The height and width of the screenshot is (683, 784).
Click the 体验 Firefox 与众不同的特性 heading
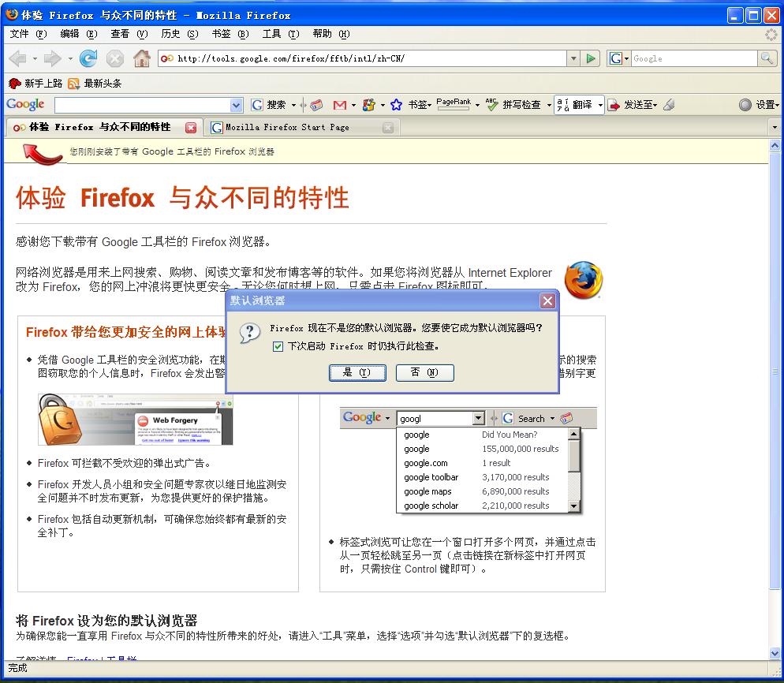[182, 197]
